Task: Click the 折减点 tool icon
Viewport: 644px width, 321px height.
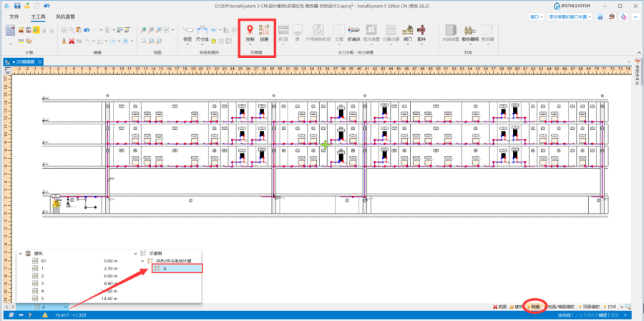Action: (353, 31)
